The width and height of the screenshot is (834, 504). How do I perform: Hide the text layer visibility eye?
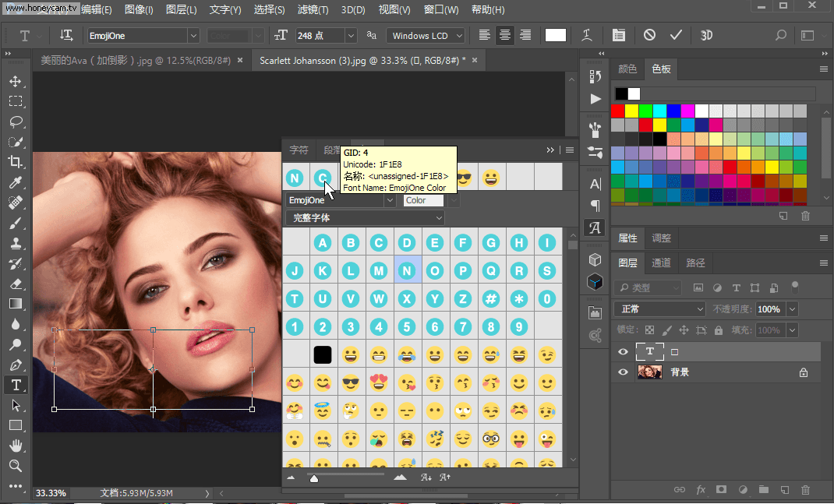[621, 351]
